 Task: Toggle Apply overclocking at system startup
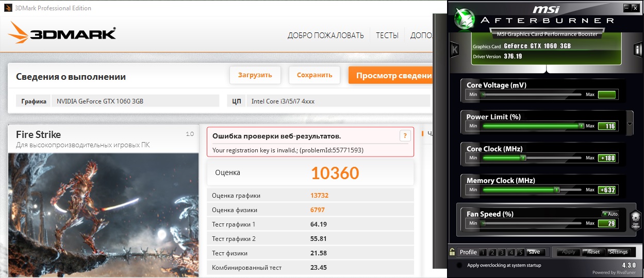(x=459, y=265)
